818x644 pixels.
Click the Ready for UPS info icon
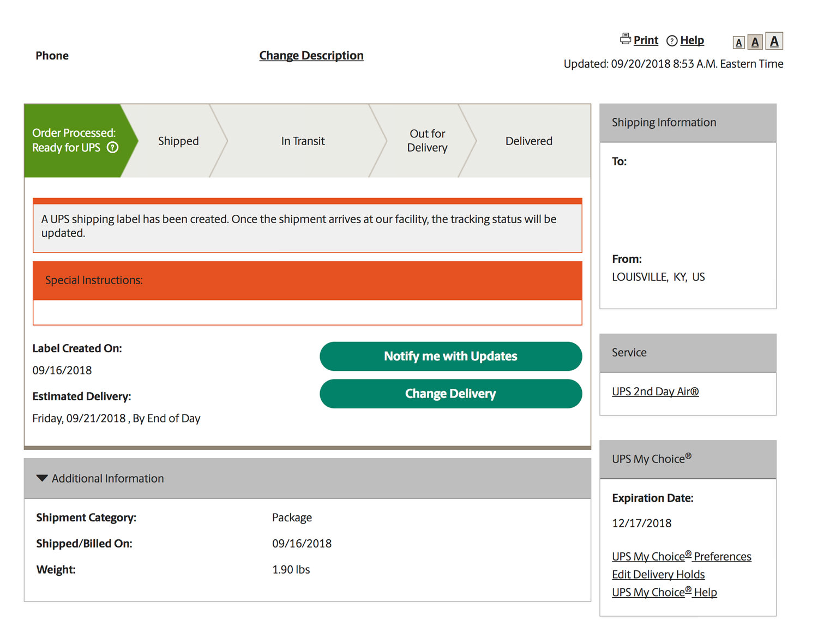pyautogui.click(x=112, y=147)
